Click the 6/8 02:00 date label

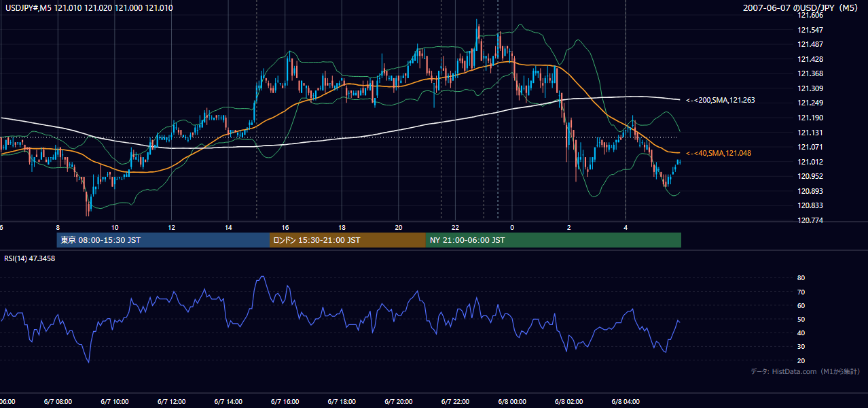(x=568, y=402)
